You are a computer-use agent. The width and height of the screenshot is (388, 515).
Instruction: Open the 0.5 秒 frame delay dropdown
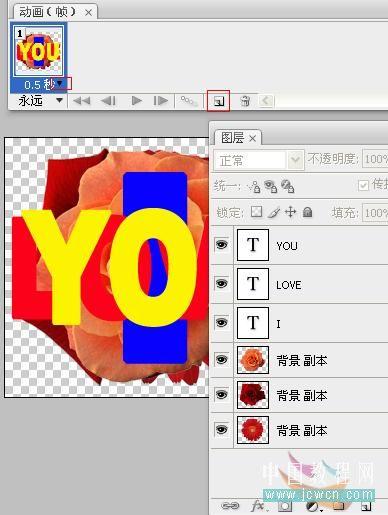[x=60, y=83]
